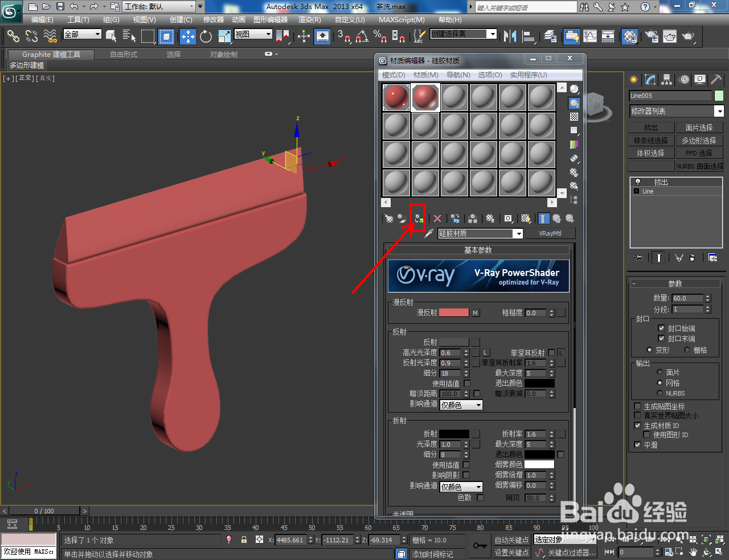
Task: Switch to Freeform ribbon tab
Action: pyautogui.click(x=124, y=55)
